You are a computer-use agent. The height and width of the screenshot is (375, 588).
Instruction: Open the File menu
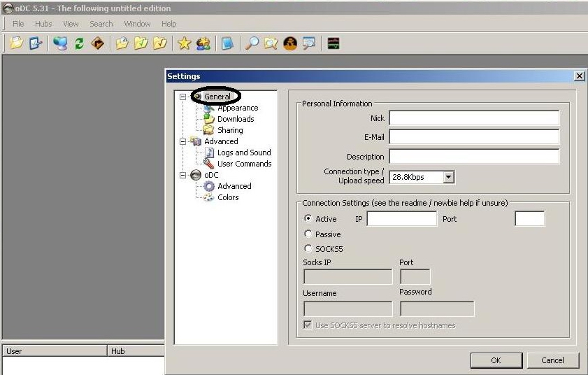pos(18,24)
